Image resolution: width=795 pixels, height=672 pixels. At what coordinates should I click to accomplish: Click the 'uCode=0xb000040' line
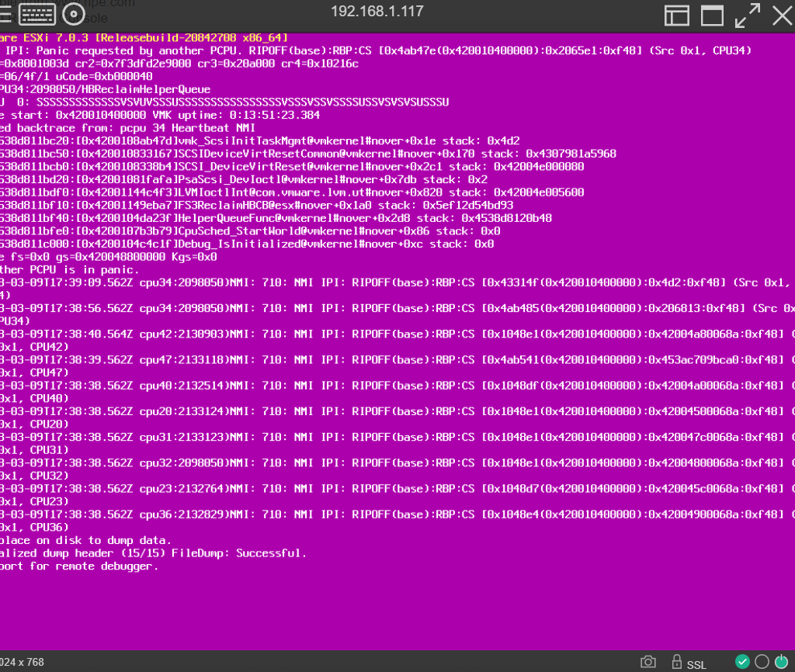click(76, 76)
